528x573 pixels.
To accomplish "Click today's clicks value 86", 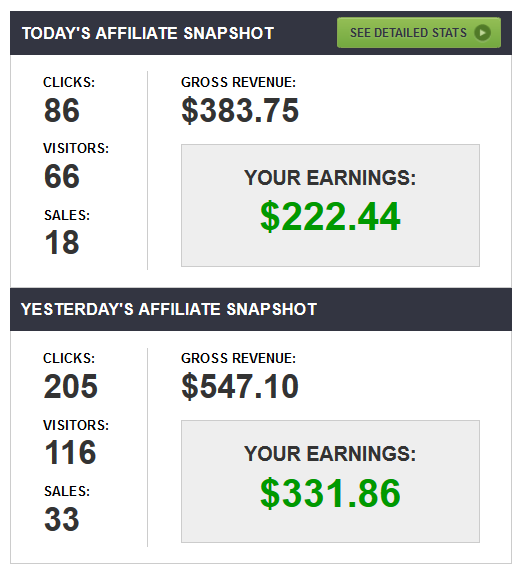I will click(62, 110).
